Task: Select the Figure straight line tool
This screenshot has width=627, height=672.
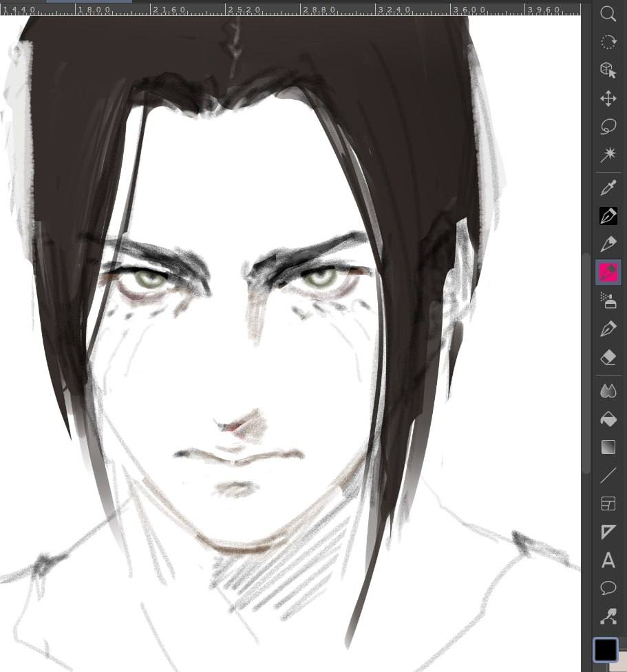Action: (x=608, y=475)
